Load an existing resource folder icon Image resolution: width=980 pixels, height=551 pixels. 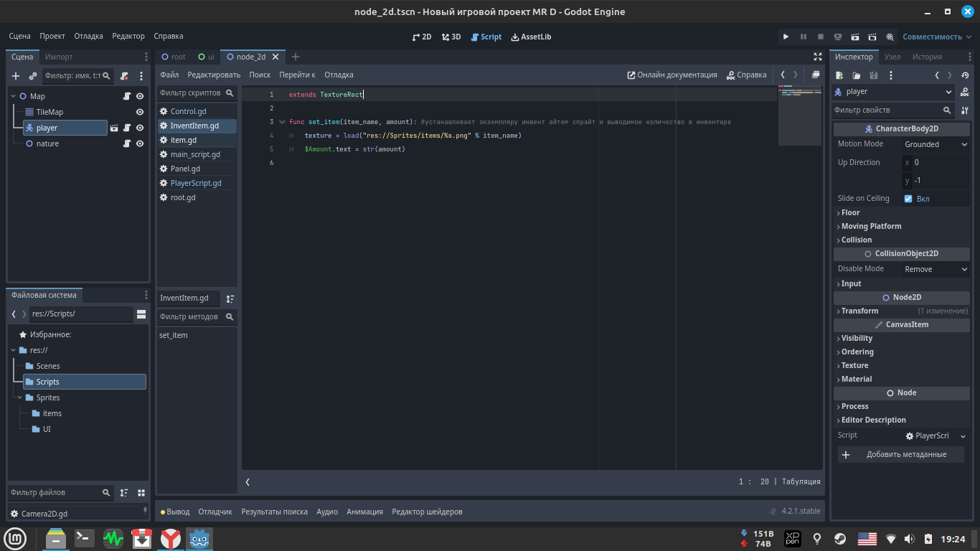(857, 75)
